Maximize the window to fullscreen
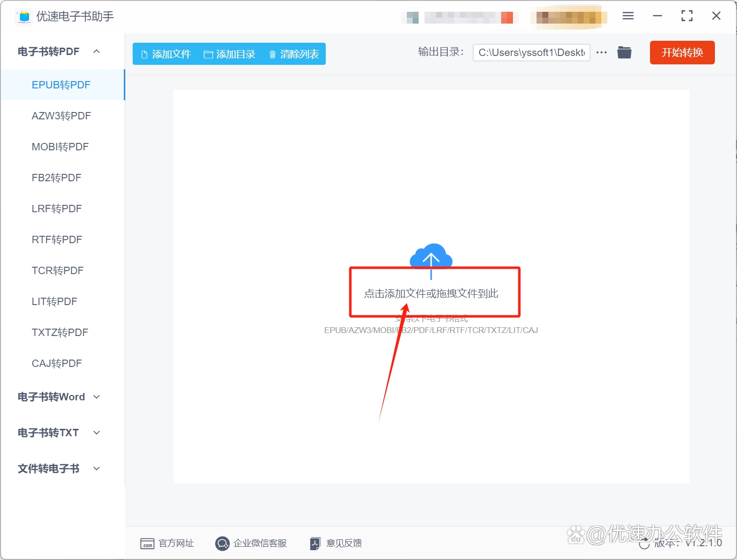This screenshot has width=737, height=560. 687,16
